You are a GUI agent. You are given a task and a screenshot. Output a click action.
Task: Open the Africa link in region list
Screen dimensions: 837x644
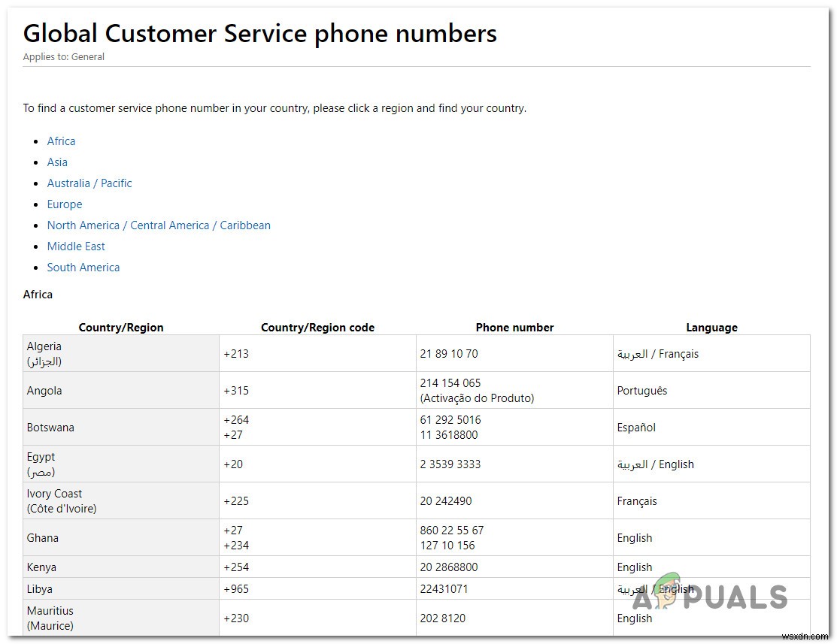point(61,141)
